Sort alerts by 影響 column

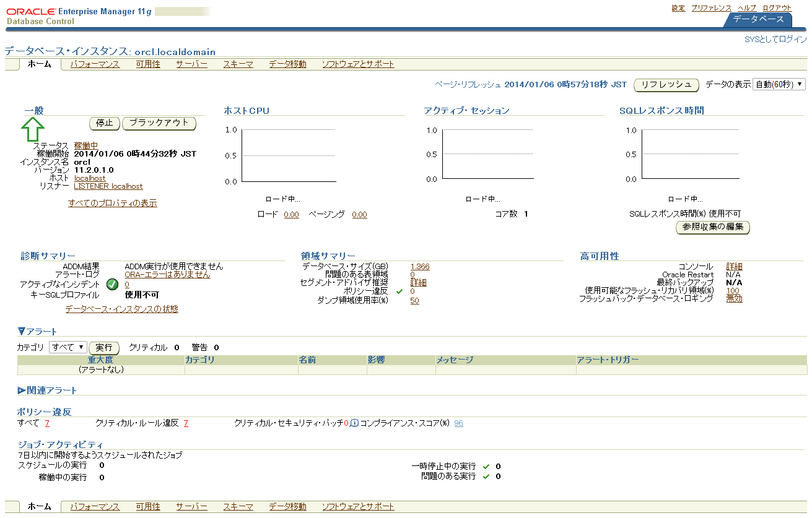click(x=377, y=360)
